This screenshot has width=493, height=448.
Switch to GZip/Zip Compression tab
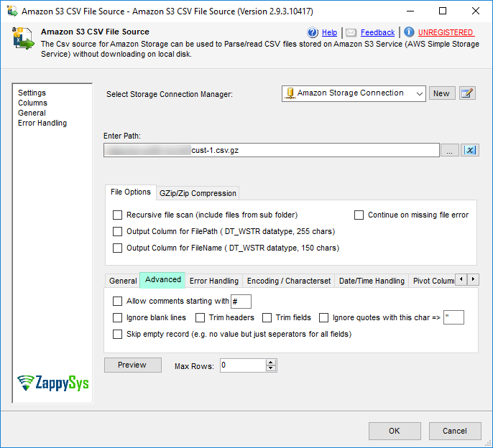[x=198, y=193]
